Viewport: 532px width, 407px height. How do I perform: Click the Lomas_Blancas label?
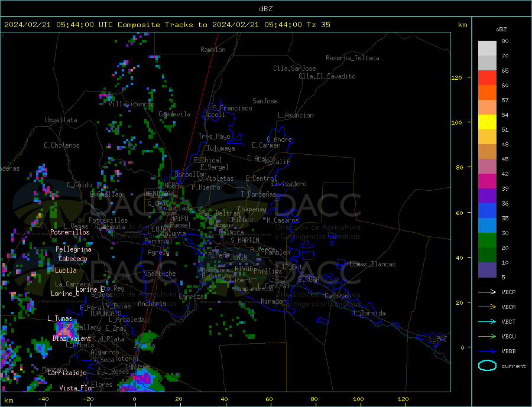pyautogui.click(x=372, y=264)
